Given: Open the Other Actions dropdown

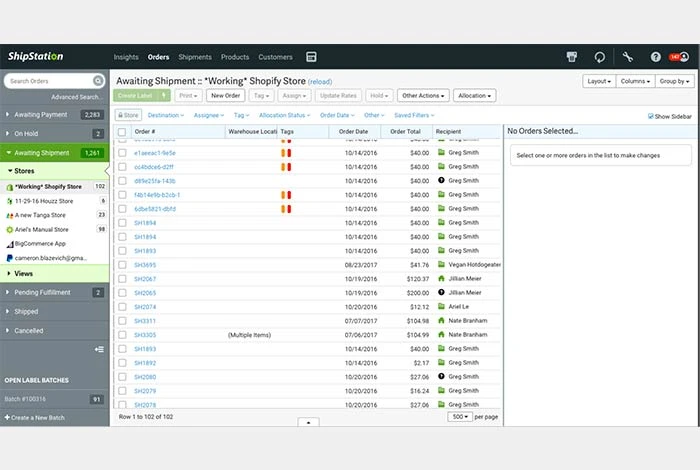Looking at the screenshot, I should point(423,96).
